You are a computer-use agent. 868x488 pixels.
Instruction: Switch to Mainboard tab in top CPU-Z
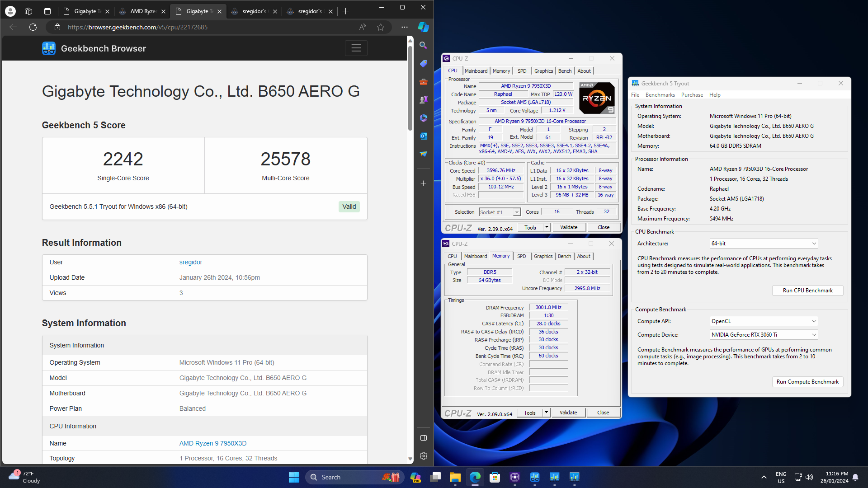pos(476,71)
